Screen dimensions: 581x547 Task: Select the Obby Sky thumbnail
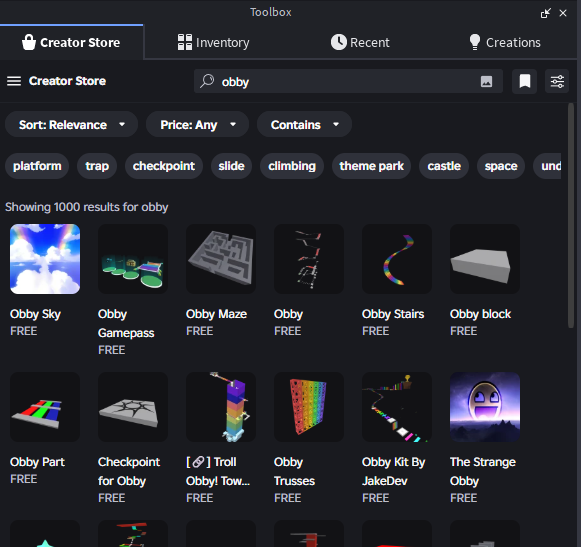(x=45, y=259)
